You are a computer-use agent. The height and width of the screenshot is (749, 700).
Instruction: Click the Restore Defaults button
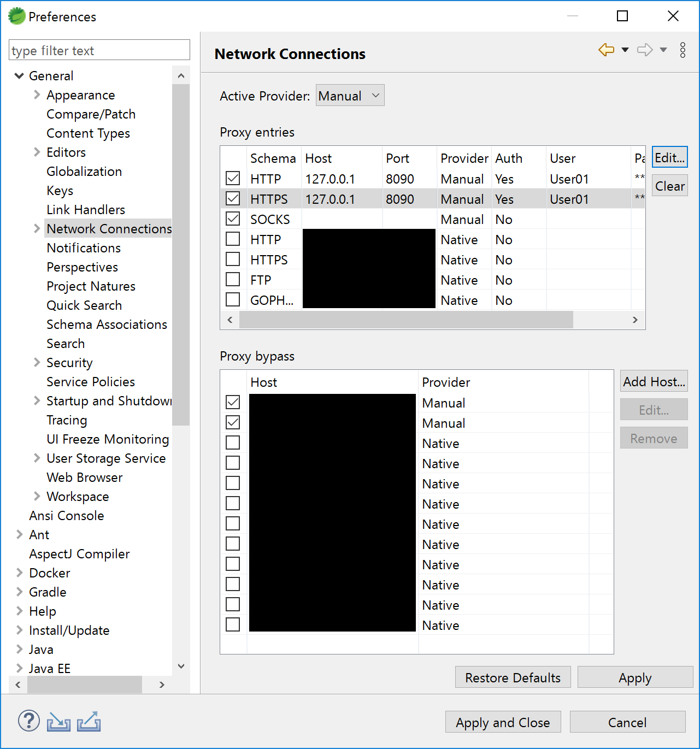(x=513, y=677)
